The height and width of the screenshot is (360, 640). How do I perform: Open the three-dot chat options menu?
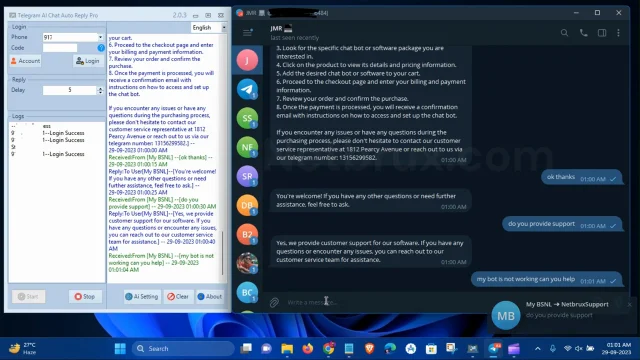click(x=618, y=33)
